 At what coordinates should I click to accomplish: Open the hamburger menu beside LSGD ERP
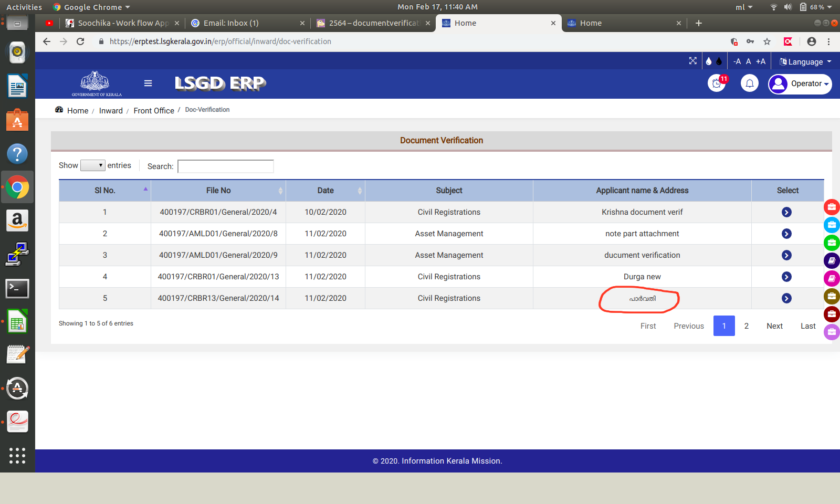(x=148, y=83)
